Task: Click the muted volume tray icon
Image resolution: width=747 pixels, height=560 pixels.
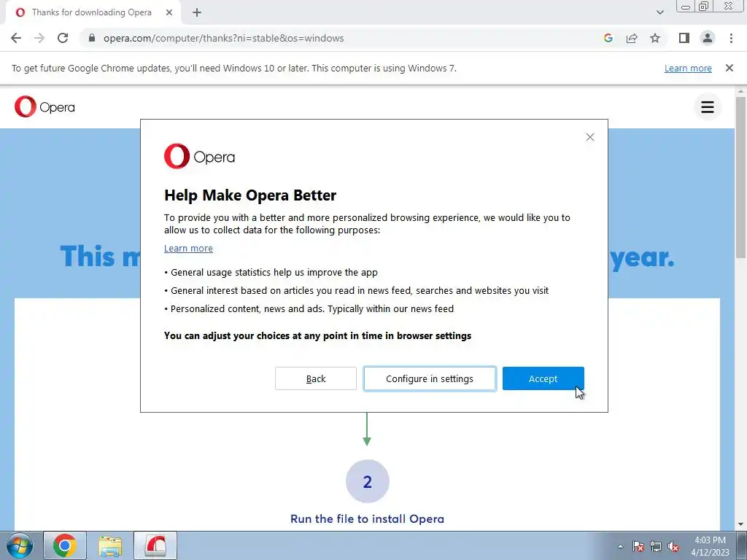Action: (x=673, y=546)
